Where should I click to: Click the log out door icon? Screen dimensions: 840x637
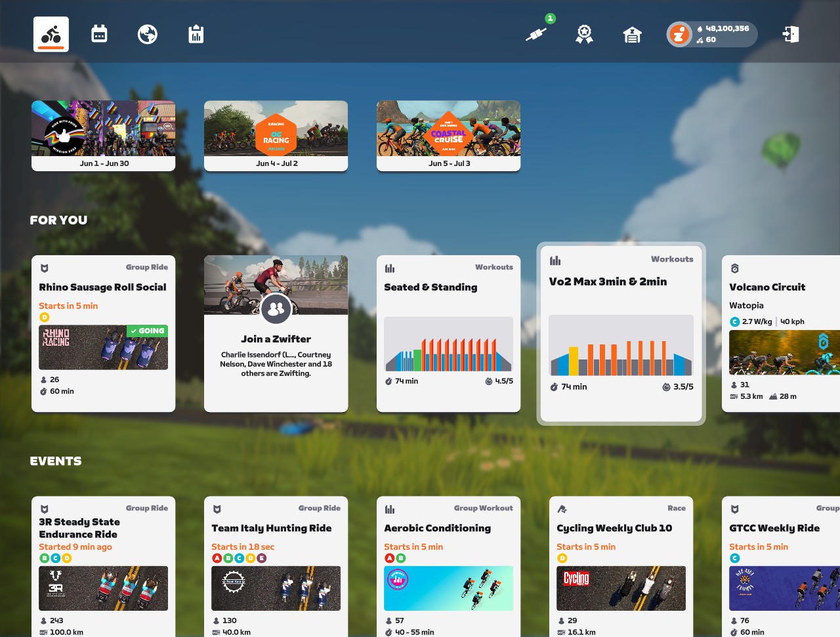(x=791, y=34)
